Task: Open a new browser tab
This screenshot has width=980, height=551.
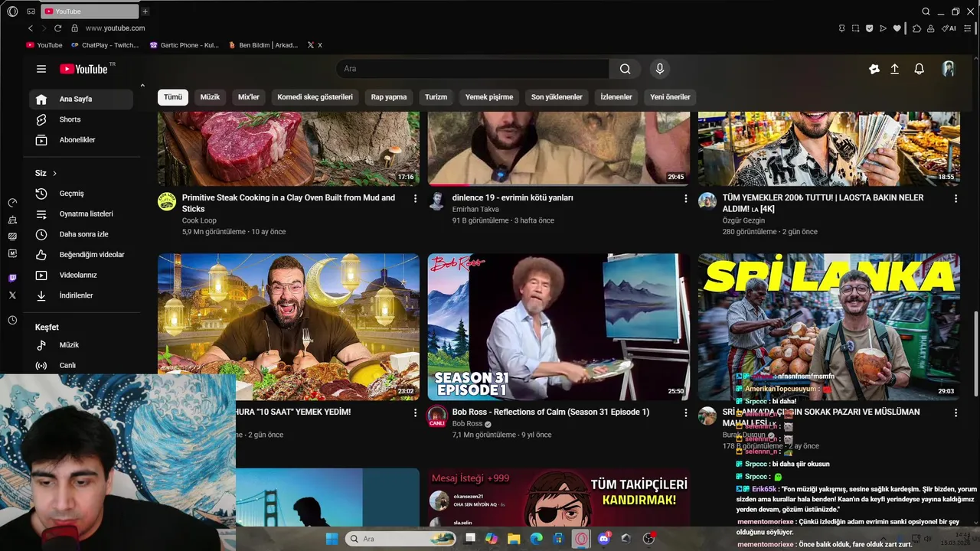Action: (145, 11)
